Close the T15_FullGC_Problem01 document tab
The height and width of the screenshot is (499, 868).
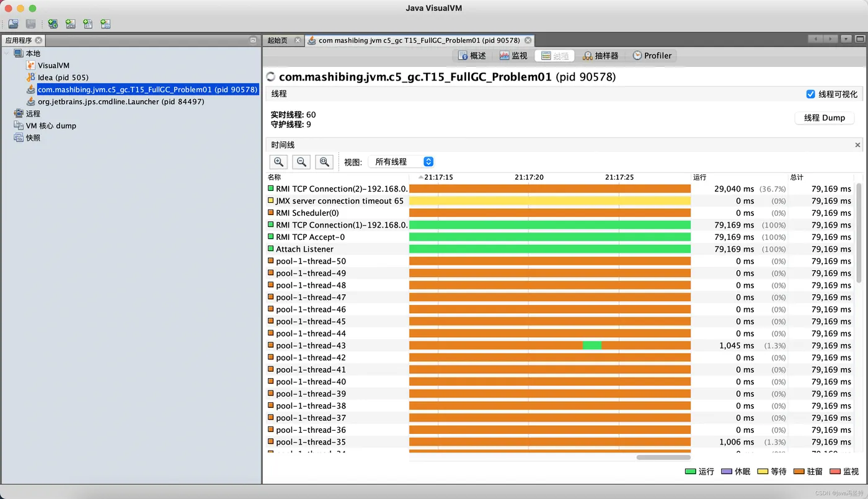tap(528, 40)
